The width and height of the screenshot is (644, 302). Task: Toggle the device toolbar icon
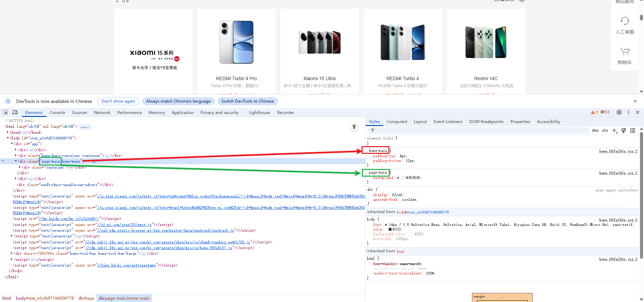pyautogui.click(x=15, y=112)
